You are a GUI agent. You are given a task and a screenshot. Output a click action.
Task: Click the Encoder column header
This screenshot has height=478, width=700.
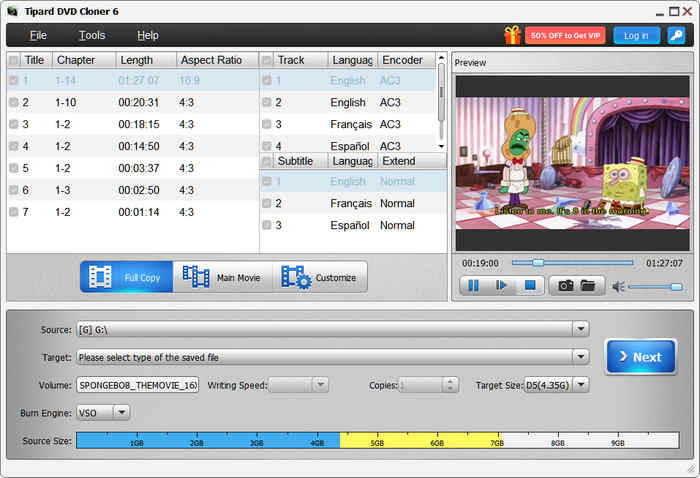click(x=406, y=60)
